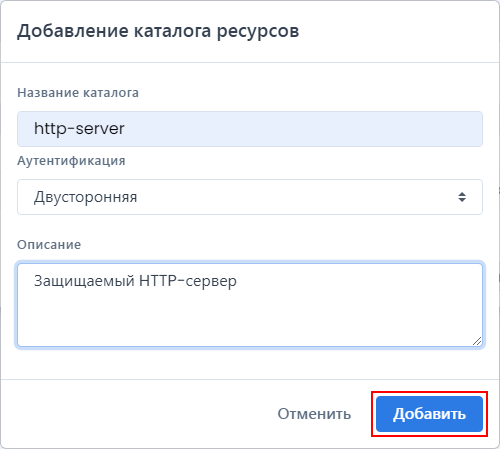The image size is (500, 449).
Task: Dismiss the dialog via Отменить link
Action: tap(314, 414)
